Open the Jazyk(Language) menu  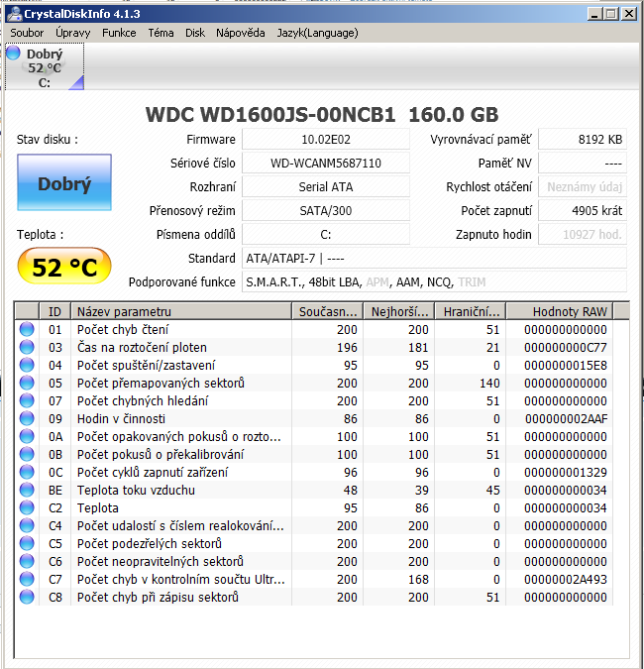(x=317, y=33)
